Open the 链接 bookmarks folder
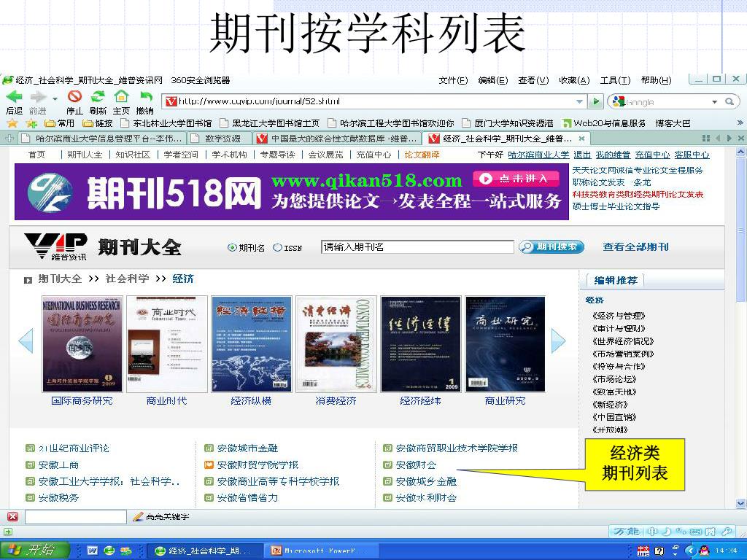747x560 pixels. pos(98,123)
